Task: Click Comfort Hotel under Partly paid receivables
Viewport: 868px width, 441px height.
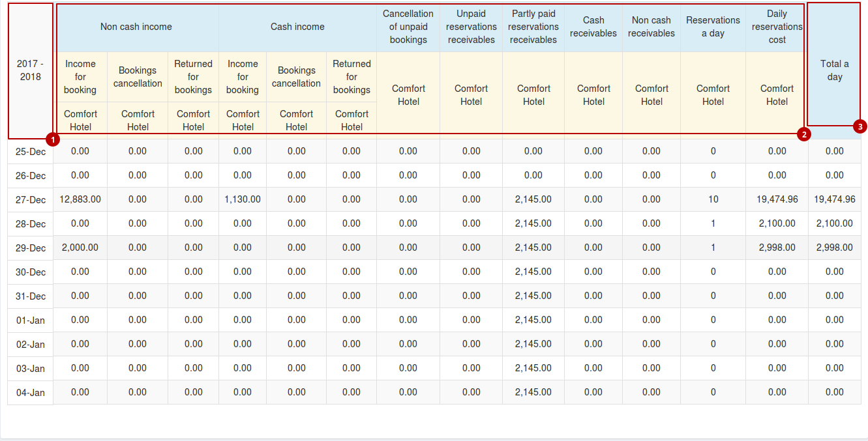Action: (x=533, y=95)
